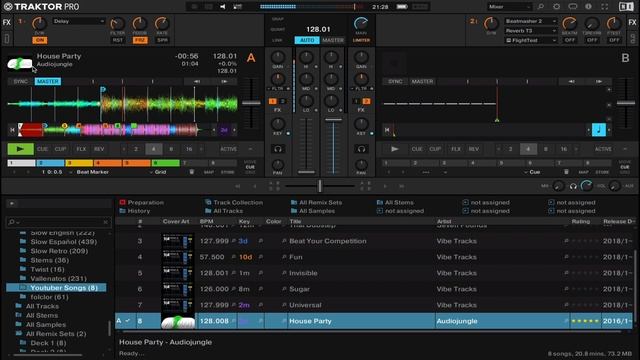
Task: Jump to track start on Deck B stripe
Action: pos(387,130)
